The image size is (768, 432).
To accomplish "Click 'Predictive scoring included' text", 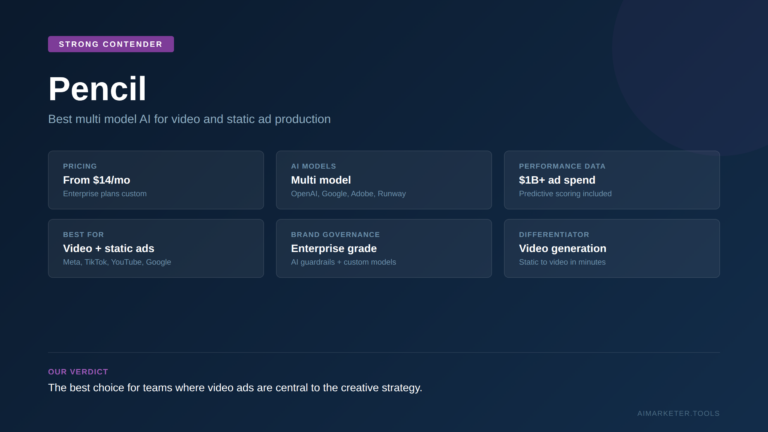I will click(565, 194).
